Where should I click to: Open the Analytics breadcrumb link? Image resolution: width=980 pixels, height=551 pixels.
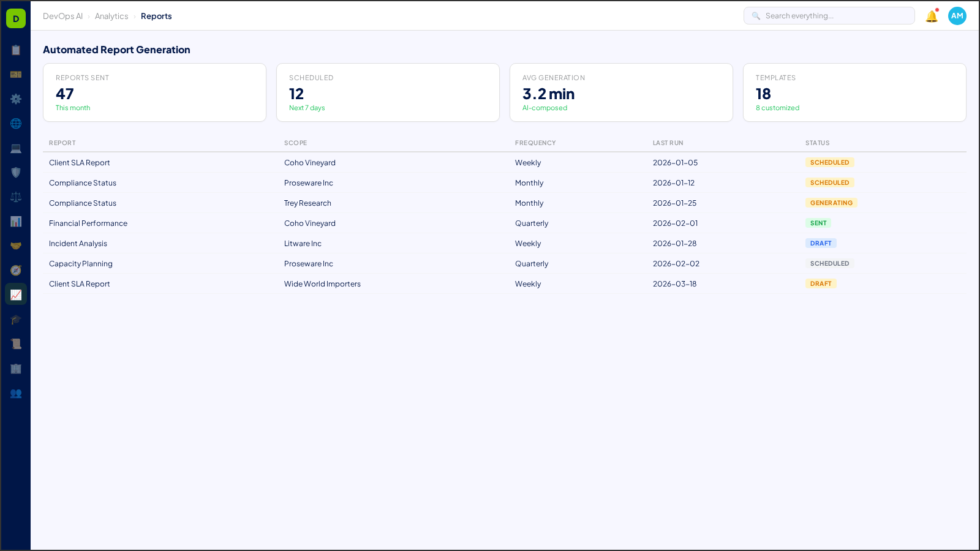click(111, 16)
